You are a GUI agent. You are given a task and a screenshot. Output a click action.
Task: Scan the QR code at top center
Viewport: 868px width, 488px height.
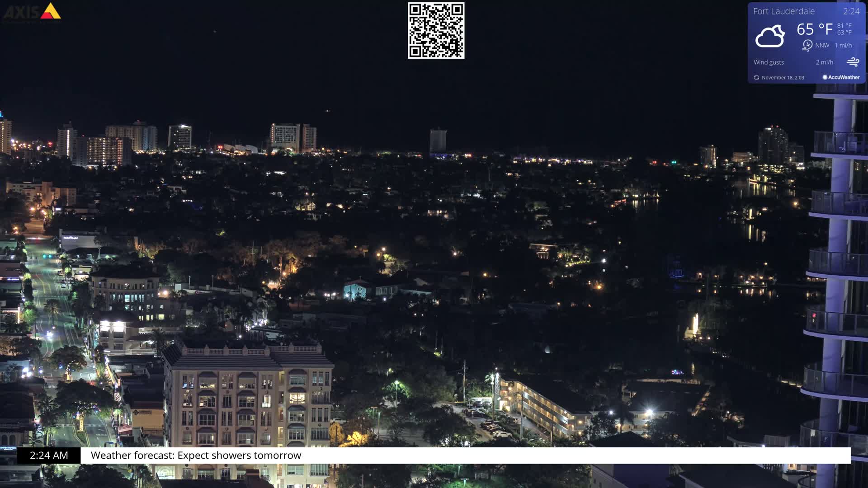(x=435, y=30)
